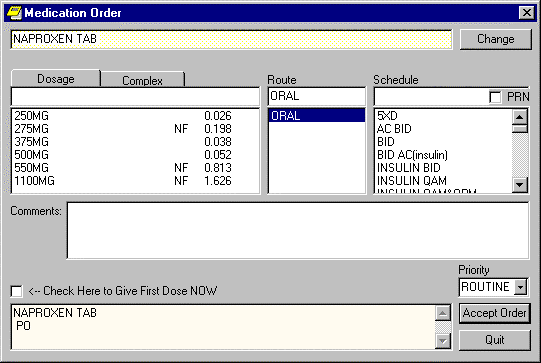Click the Medication Order title bar icon
Image resolution: width=541 pixels, height=363 pixels.
14,13
